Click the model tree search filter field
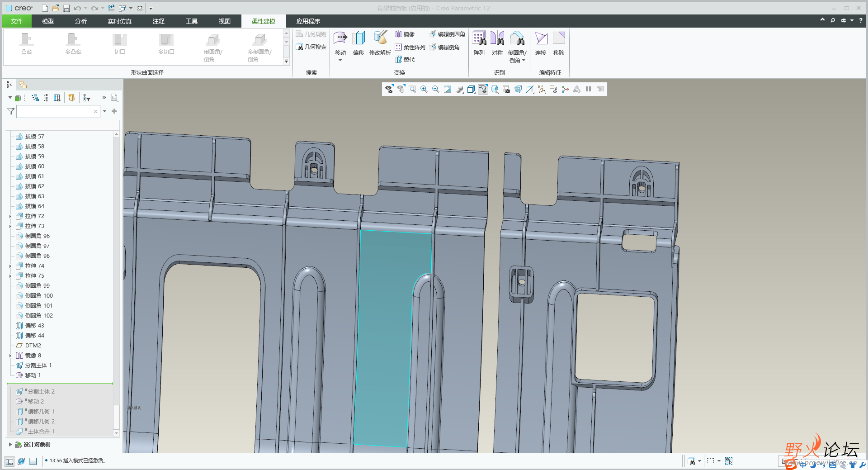 [55, 111]
